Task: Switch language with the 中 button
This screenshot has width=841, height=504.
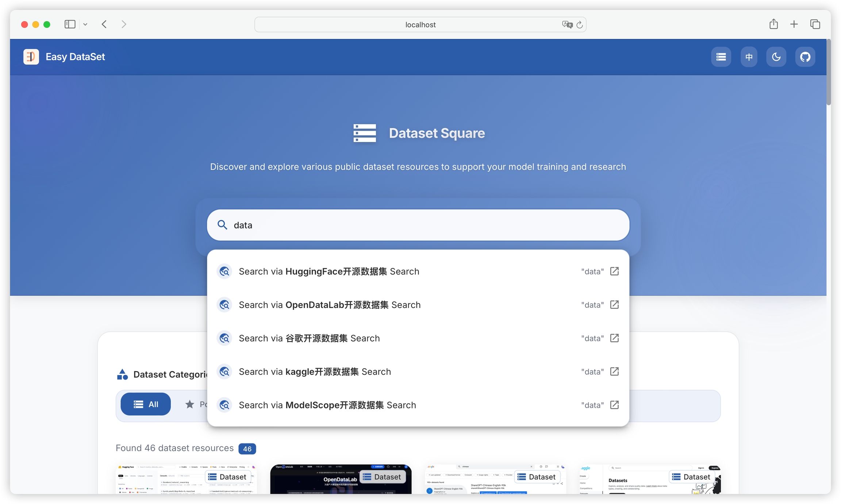Action: (x=749, y=57)
